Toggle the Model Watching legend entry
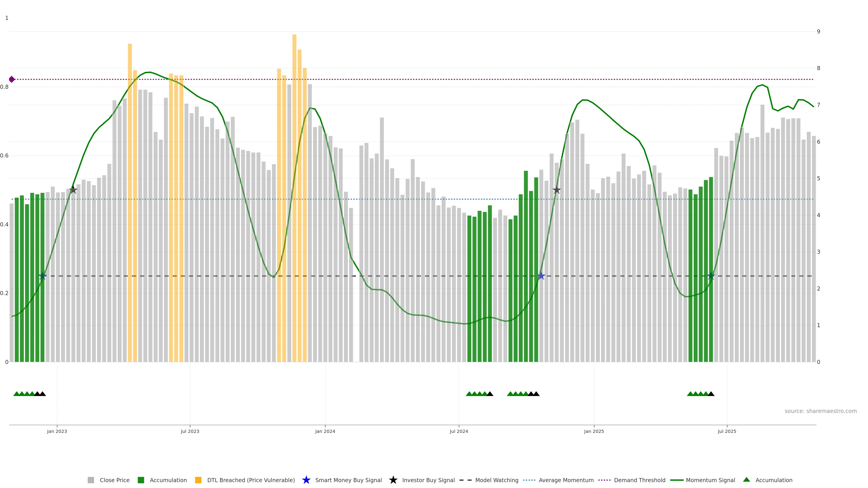The width and height of the screenshot is (868, 488). click(497, 480)
